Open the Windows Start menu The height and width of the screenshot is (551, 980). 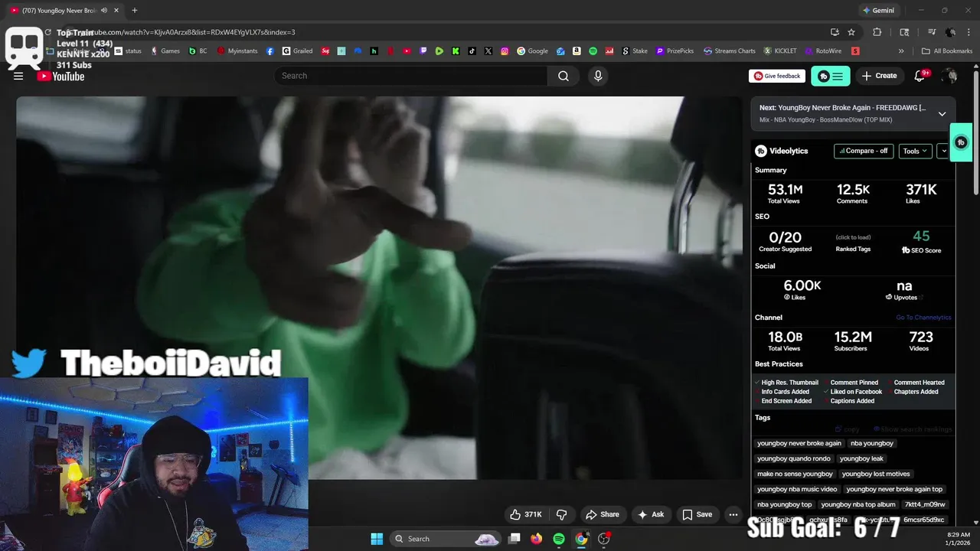pos(377,539)
